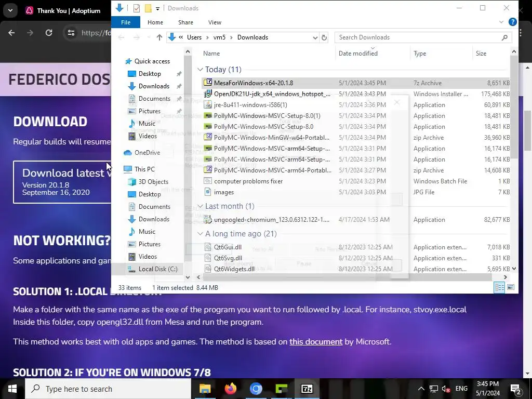The image size is (532, 399).
Task: Click browser Back arrow in Adoptium window
Action: point(11,33)
